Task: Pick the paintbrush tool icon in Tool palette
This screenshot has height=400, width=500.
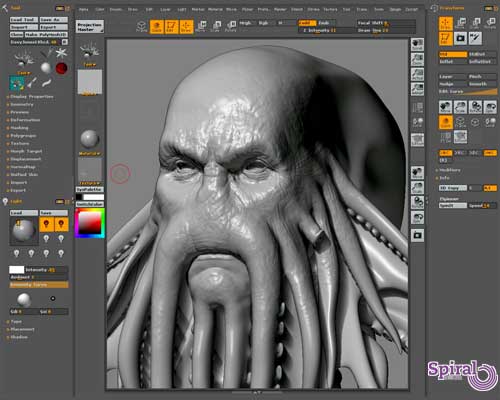Action: pos(32,83)
